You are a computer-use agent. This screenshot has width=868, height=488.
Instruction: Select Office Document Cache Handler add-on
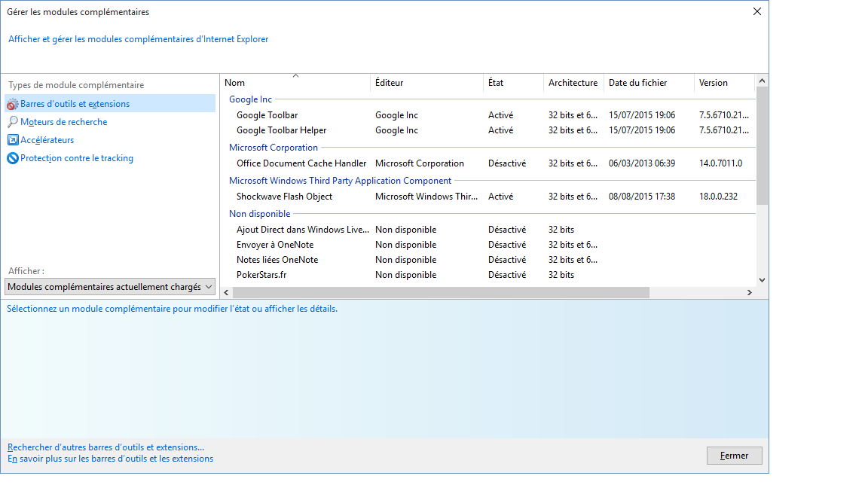[489, 163]
